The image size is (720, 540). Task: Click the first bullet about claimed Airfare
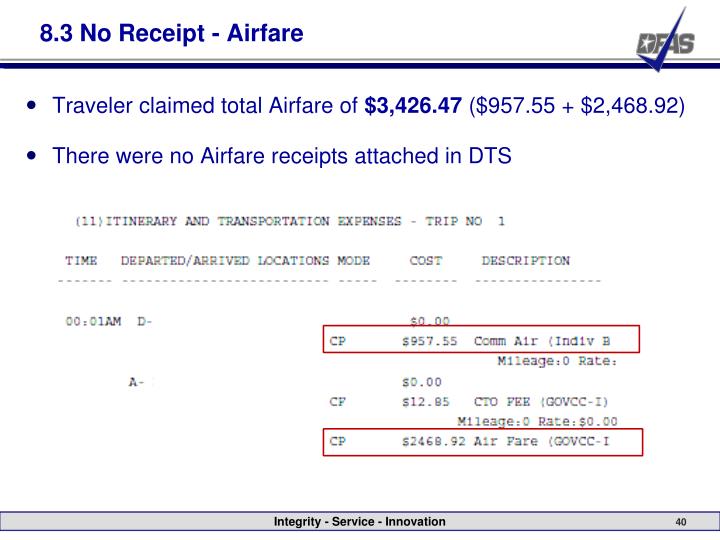(x=368, y=106)
